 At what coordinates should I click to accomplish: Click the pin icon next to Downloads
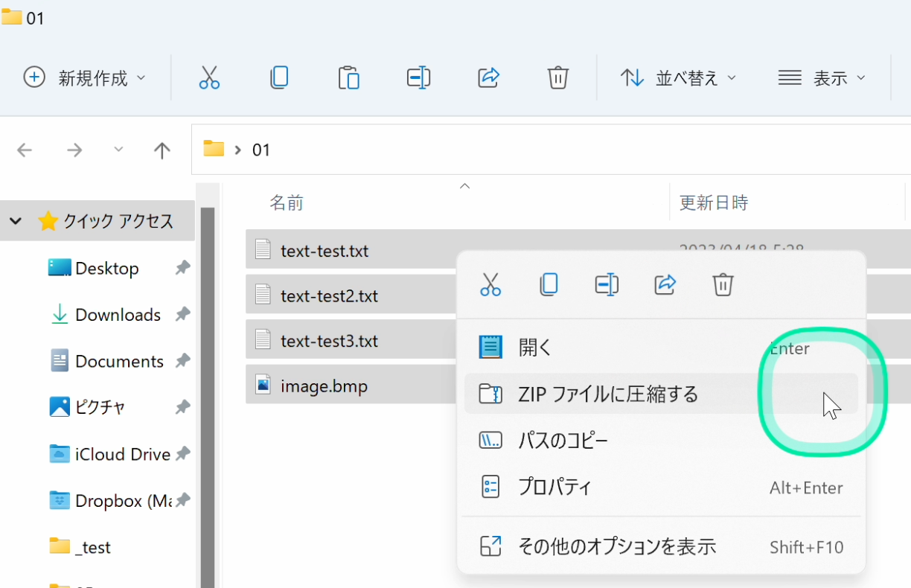click(x=182, y=315)
